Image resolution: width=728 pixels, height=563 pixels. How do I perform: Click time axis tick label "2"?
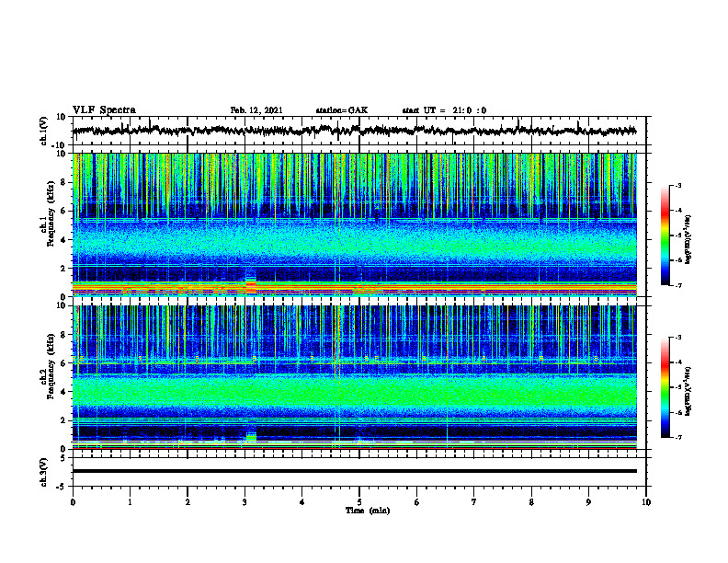click(x=188, y=502)
